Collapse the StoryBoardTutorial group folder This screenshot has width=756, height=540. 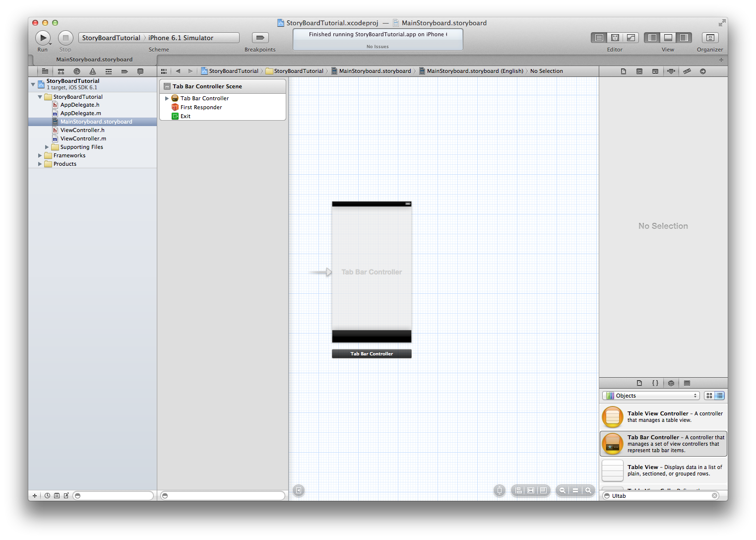tap(40, 97)
